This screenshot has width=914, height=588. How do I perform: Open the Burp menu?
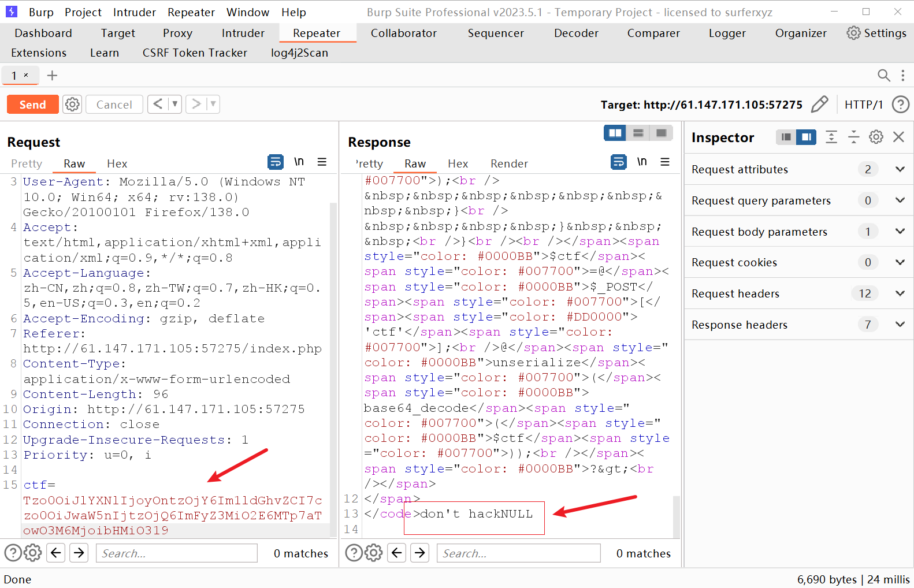pyautogui.click(x=41, y=12)
